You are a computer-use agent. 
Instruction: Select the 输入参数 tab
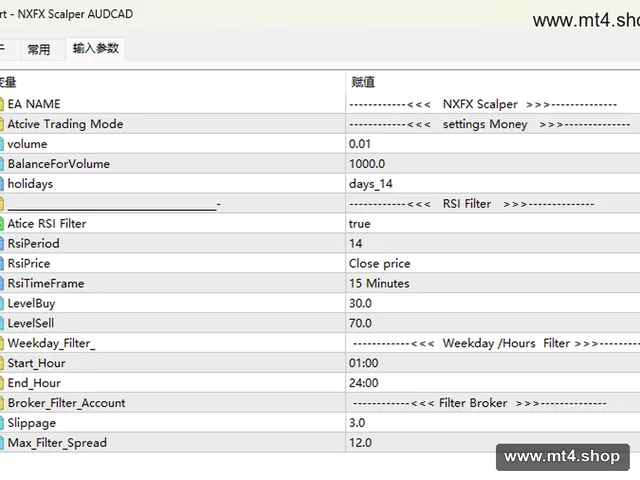[96, 49]
